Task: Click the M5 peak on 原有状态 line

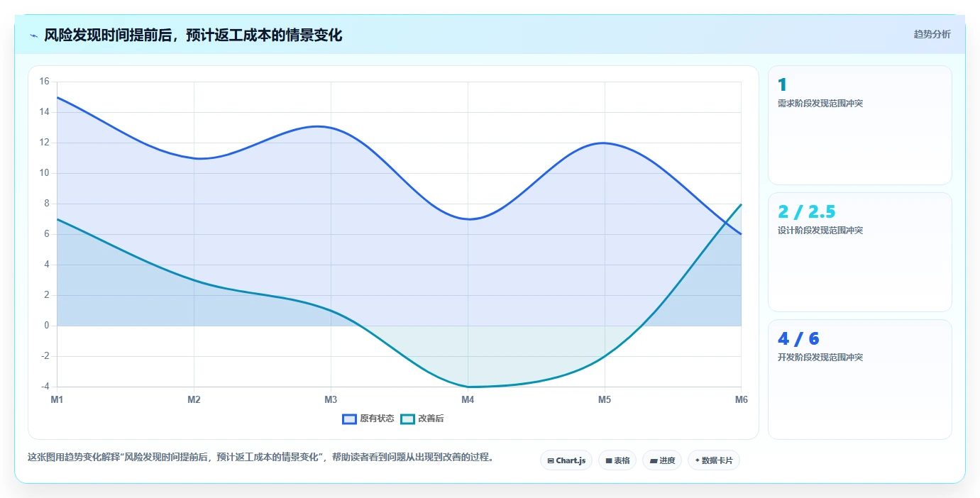Action: pyautogui.click(x=605, y=143)
